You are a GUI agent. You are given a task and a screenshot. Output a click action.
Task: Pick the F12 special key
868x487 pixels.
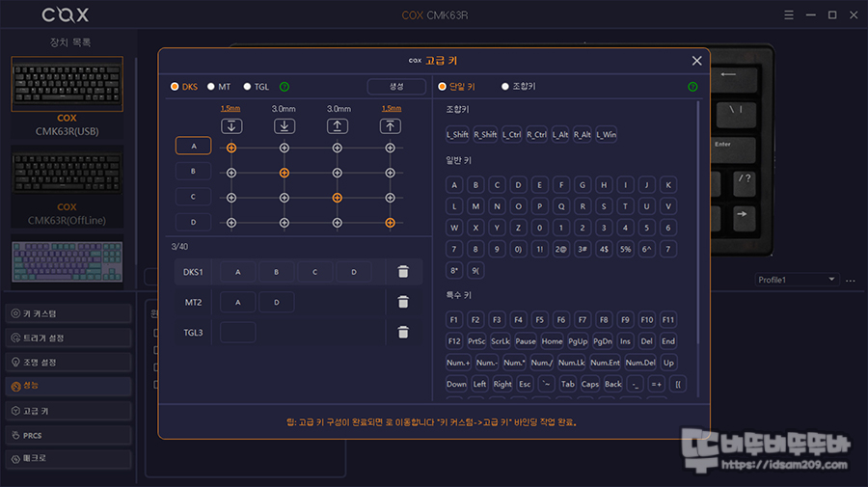pos(454,341)
